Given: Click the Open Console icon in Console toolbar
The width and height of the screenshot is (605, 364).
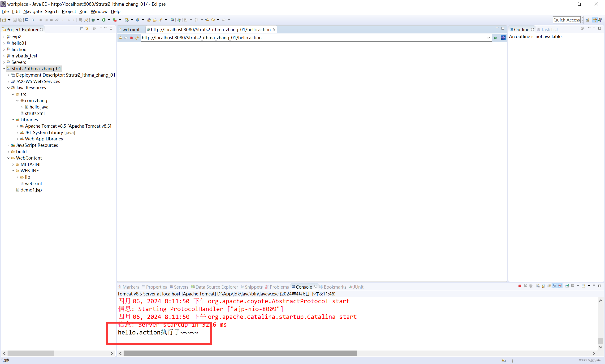Looking at the screenshot, I should click(583, 286).
